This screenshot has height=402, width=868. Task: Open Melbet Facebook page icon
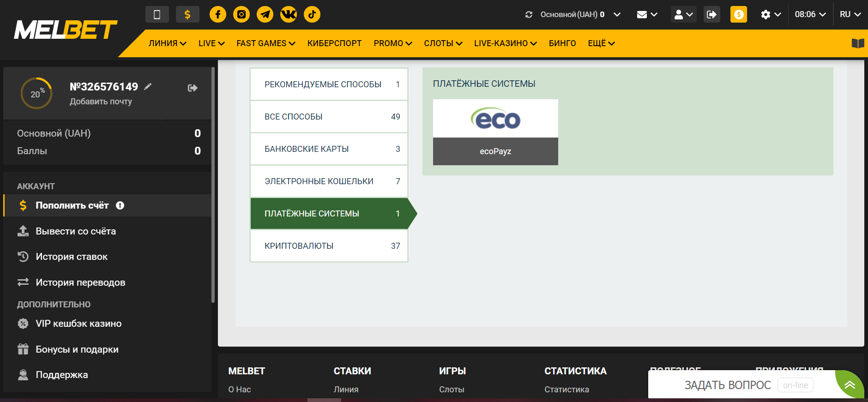(x=218, y=14)
